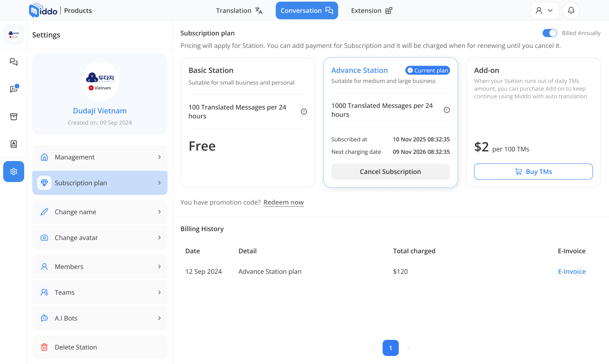Select the address book icon in the sidebar
The width and height of the screenshot is (609, 364).
[13, 144]
